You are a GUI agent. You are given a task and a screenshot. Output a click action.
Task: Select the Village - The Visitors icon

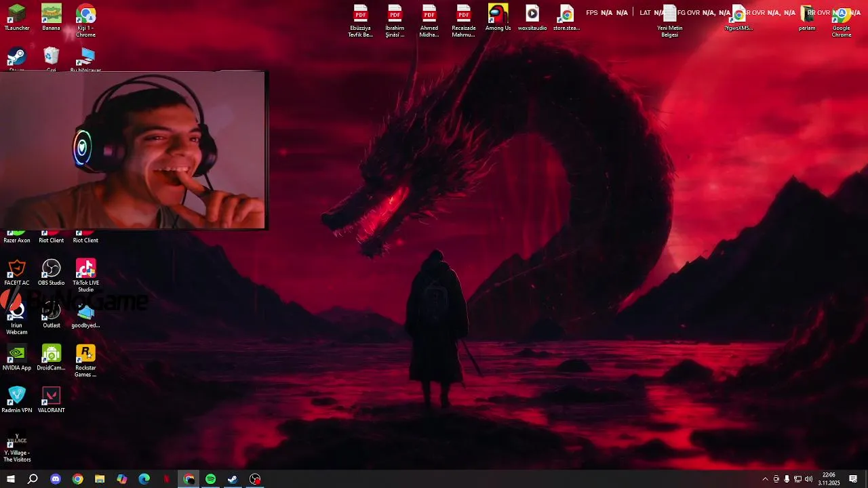point(17,445)
